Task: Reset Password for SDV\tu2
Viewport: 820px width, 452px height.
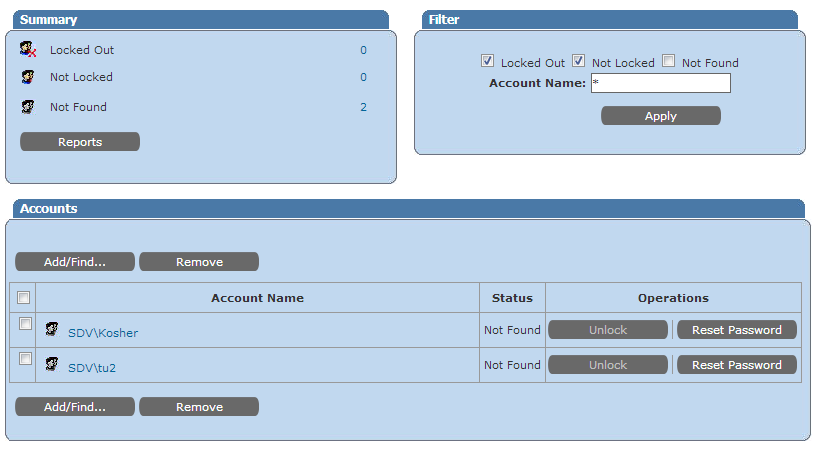Action: [x=737, y=365]
